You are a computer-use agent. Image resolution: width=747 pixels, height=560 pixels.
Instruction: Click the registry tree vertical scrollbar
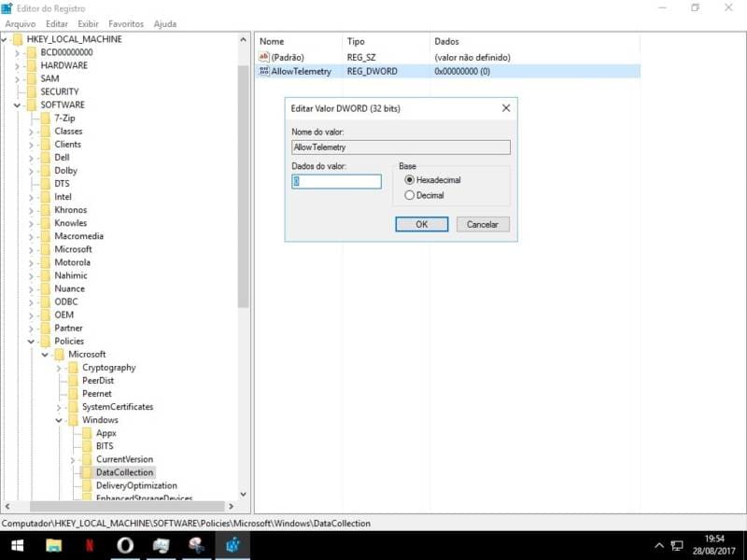tap(243, 187)
